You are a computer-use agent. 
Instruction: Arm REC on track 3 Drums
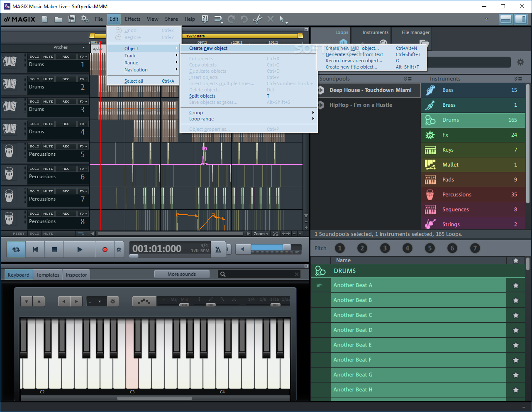click(x=66, y=101)
